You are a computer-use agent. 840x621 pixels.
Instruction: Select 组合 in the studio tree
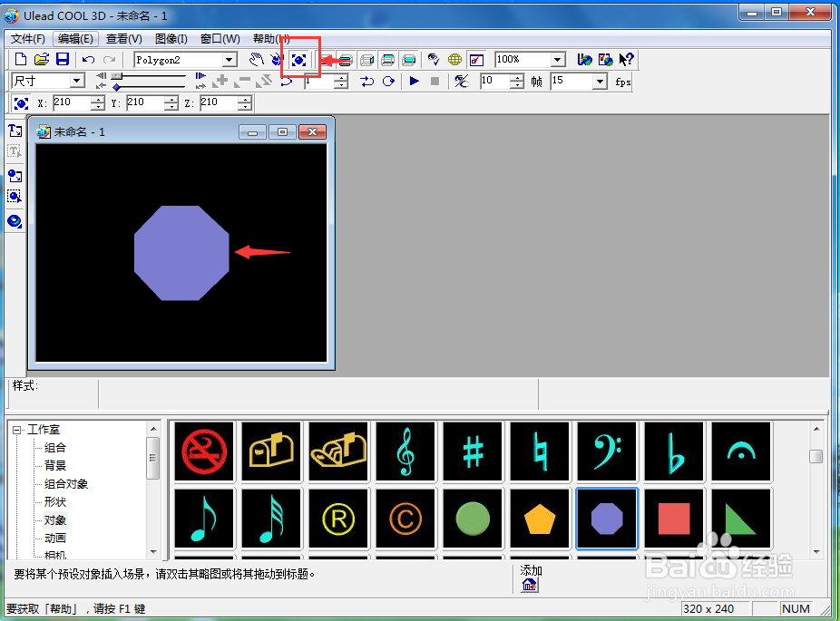(54, 448)
